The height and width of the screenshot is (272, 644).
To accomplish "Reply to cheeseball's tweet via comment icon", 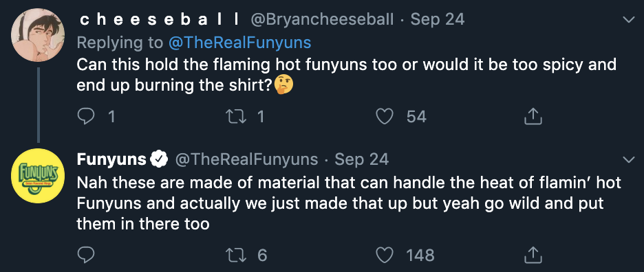I will pyautogui.click(x=86, y=117).
